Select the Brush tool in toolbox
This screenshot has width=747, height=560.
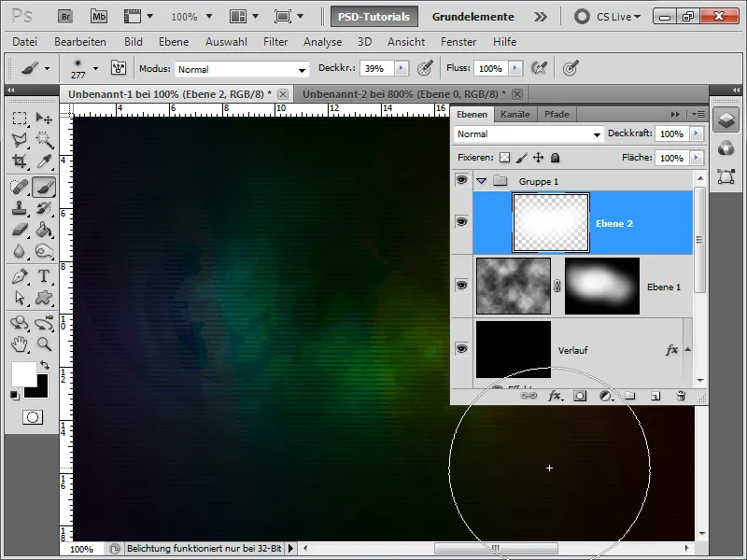[x=44, y=187]
